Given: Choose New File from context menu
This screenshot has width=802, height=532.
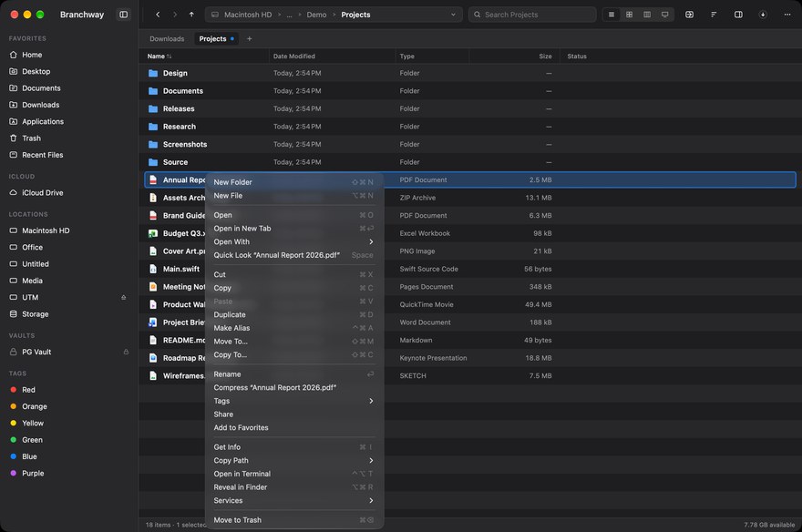Looking at the screenshot, I should (x=294, y=196).
